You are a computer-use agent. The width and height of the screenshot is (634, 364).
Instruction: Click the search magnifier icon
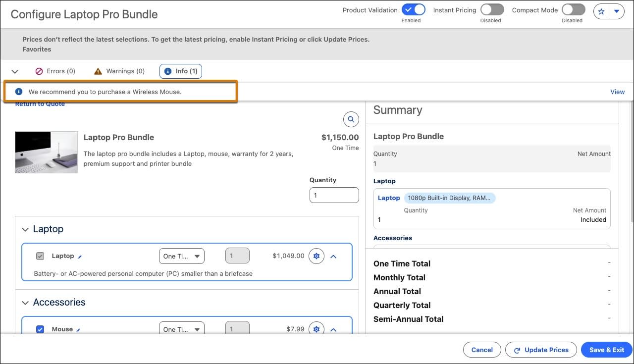[x=351, y=119]
